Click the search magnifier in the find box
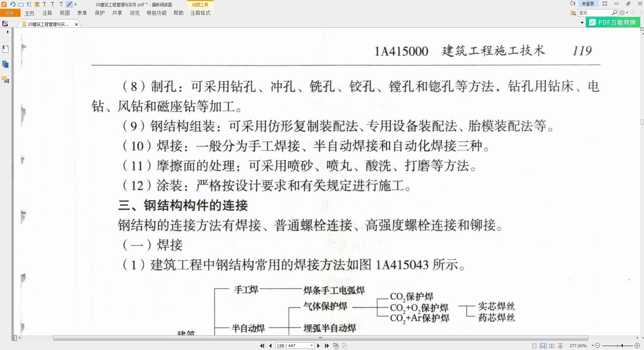Image resolution: width=644 pixels, height=350 pixels. 615,12
